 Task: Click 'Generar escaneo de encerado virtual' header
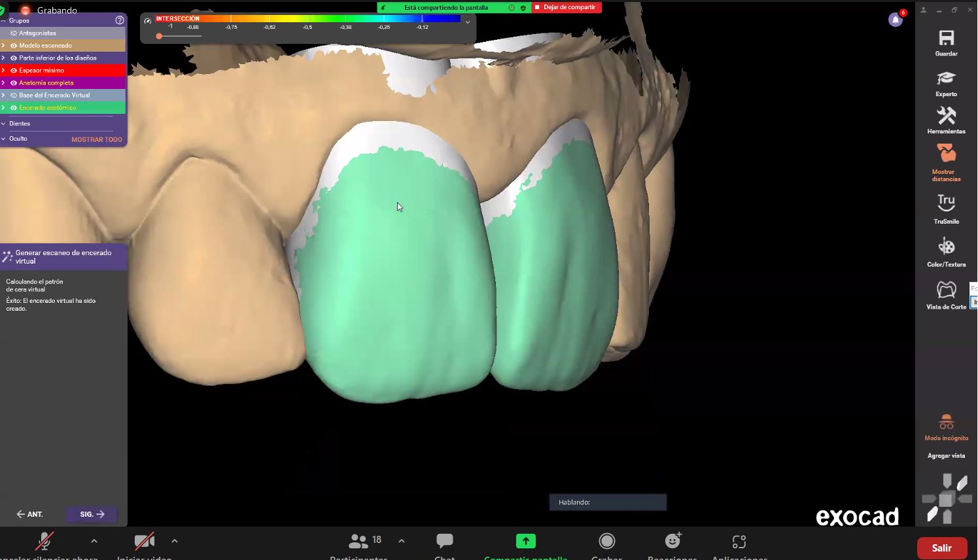point(63,256)
